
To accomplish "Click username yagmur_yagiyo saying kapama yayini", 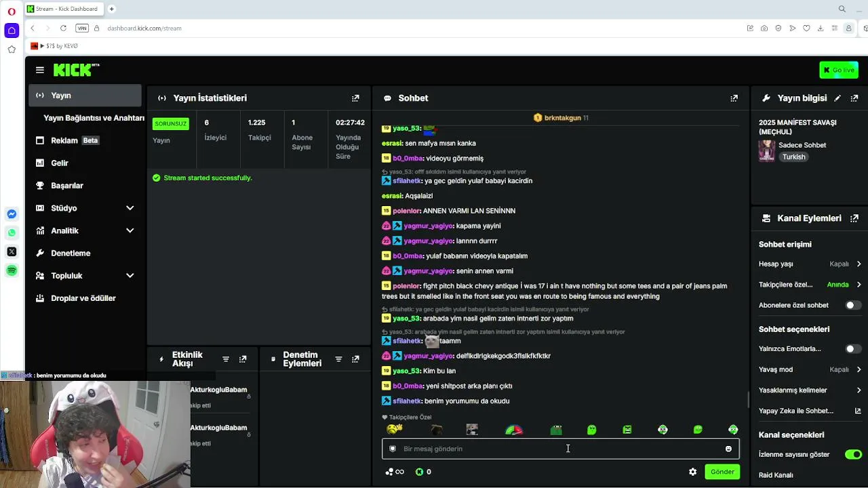I will point(427,226).
